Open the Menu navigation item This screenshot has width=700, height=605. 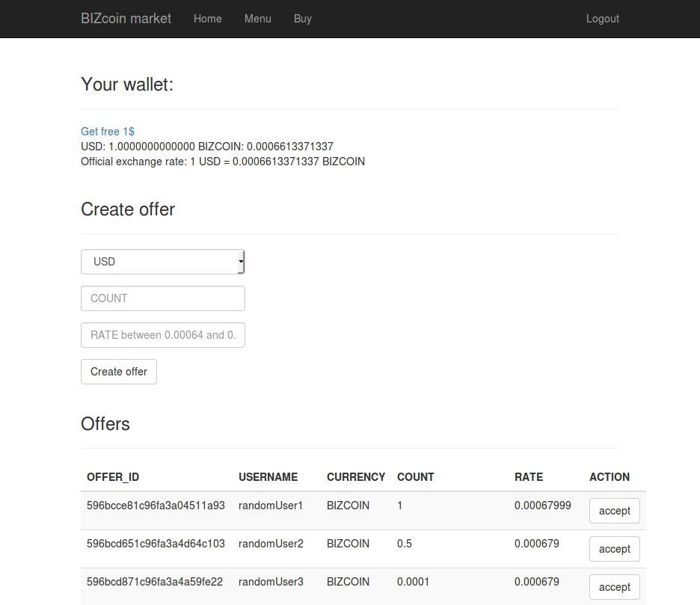pos(257,19)
